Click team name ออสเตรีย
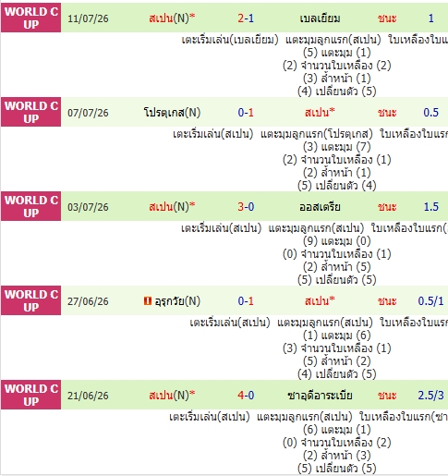The height and width of the screenshot is (476, 448). (320, 207)
